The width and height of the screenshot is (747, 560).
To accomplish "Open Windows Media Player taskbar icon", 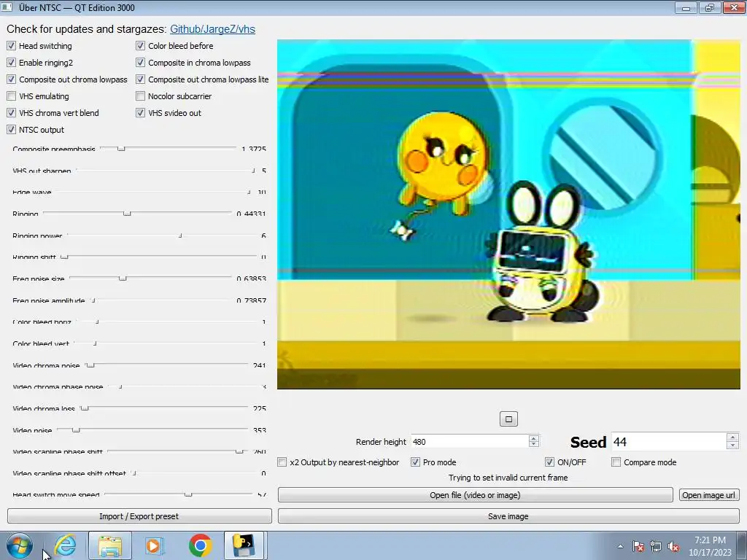I will point(155,545).
